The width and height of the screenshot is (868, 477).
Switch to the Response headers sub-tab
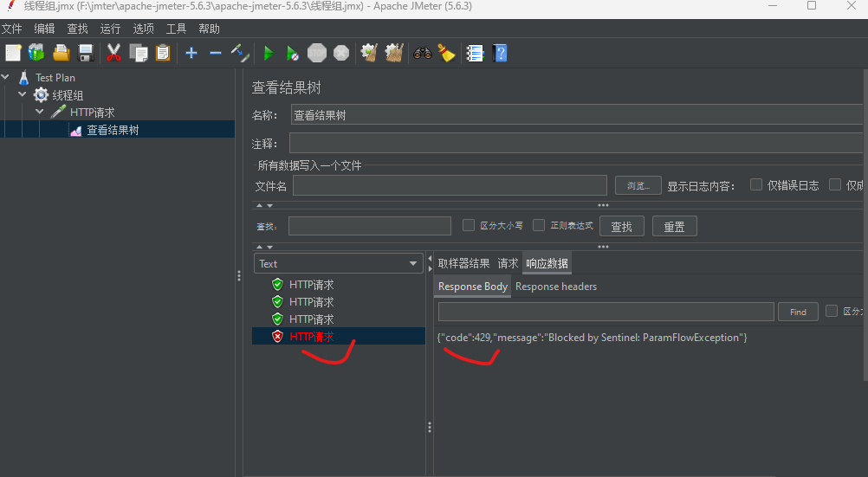pos(556,286)
